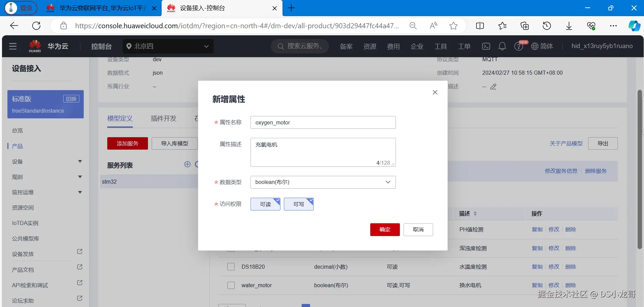Open the external link icon beside 产品文档
Image resolution: width=644 pixels, height=307 pixels.
80,267
